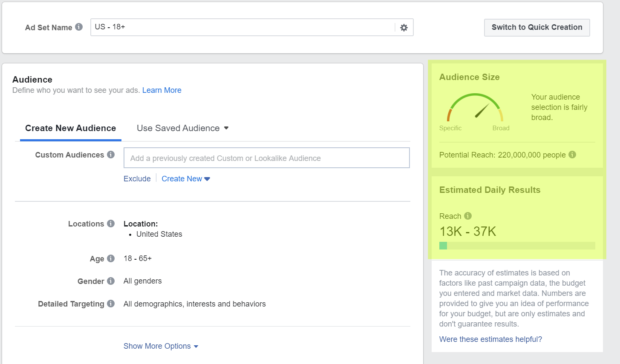
Task: Expand Show More Options
Action: [161, 346]
